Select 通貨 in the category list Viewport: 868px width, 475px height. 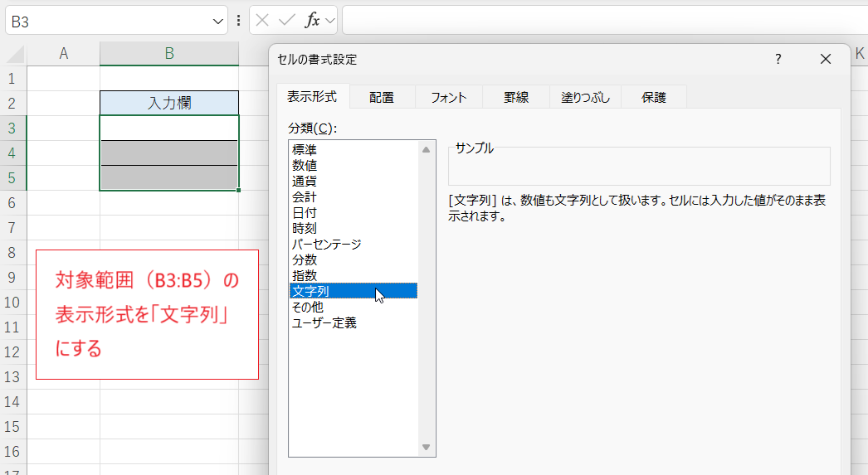click(x=354, y=181)
